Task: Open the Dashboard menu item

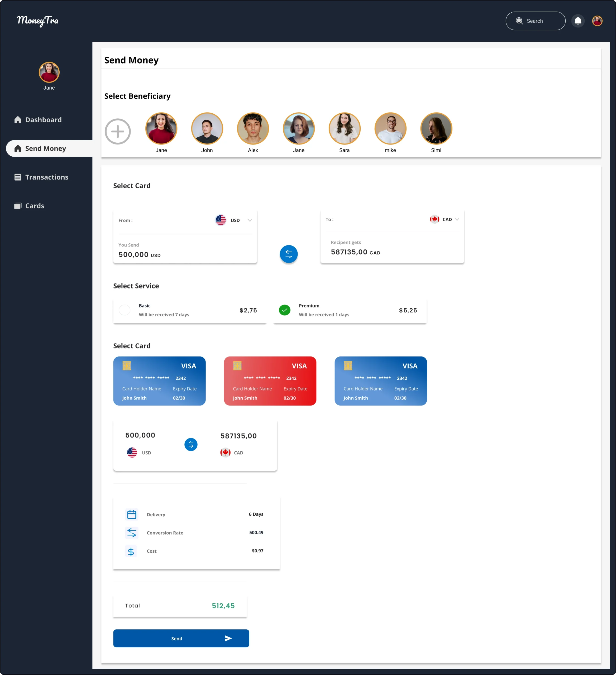Action: coord(43,120)
